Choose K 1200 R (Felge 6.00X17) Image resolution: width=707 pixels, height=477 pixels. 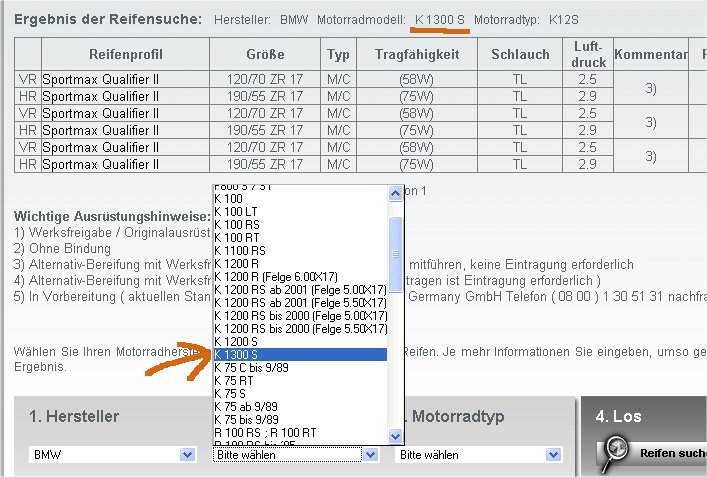tap(300, 277)
